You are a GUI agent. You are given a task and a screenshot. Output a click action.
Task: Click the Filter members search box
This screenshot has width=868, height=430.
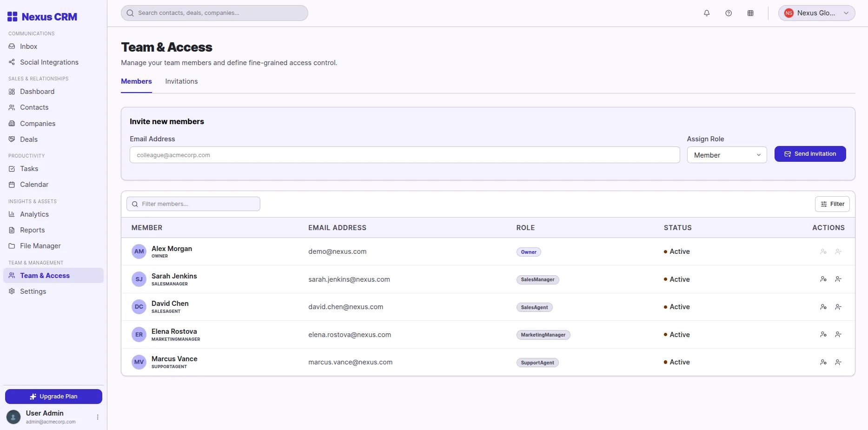[193, 204]
